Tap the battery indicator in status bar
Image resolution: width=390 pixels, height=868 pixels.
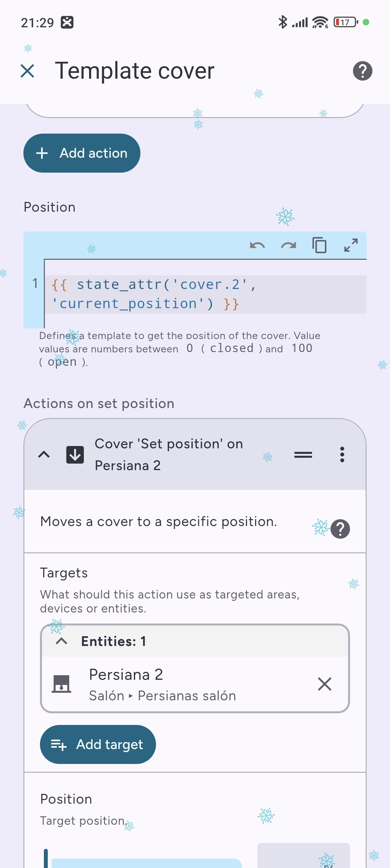(x=345, y=22)
